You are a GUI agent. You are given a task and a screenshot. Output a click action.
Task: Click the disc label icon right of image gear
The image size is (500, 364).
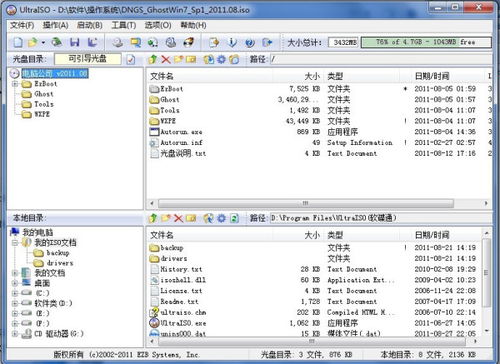pyautogui.click(x=234, y=59)
